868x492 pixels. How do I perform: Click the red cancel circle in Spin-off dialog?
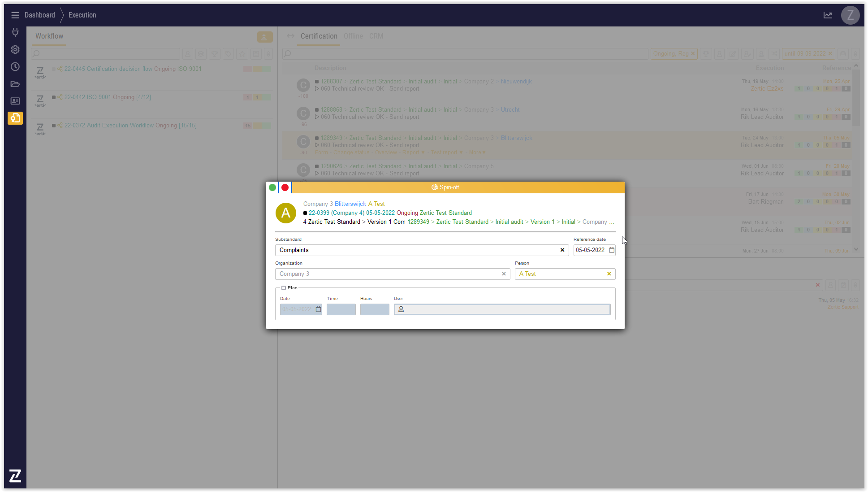[285, 187]
